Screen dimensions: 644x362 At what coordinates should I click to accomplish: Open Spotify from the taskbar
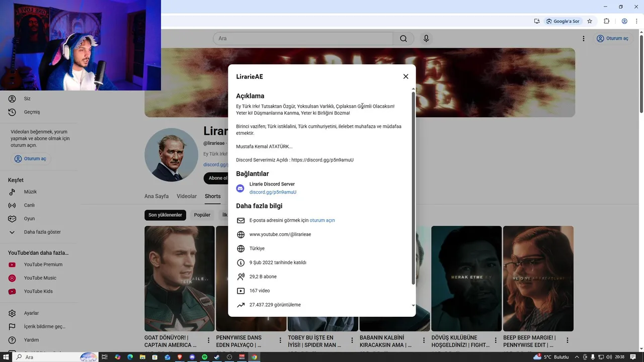(205, 357)
